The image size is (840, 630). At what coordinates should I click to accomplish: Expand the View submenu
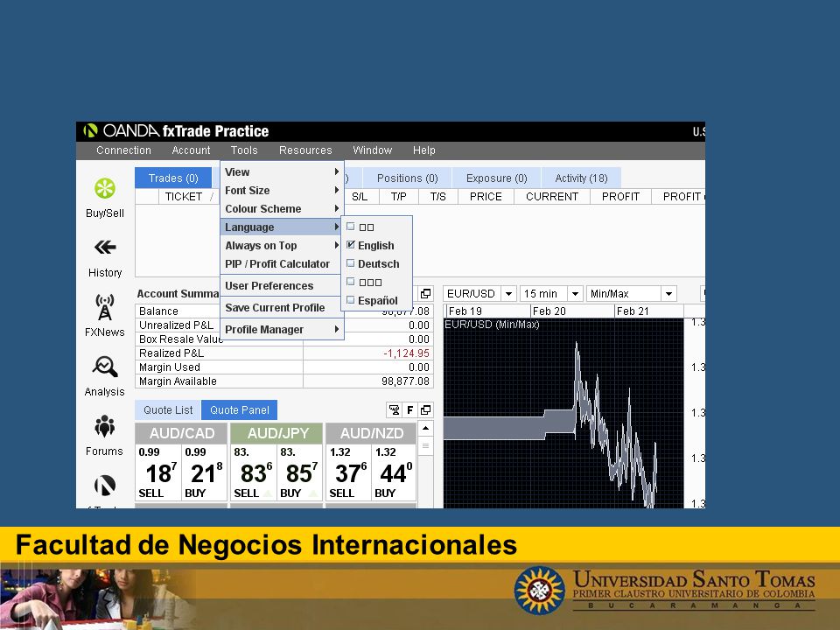282,172
